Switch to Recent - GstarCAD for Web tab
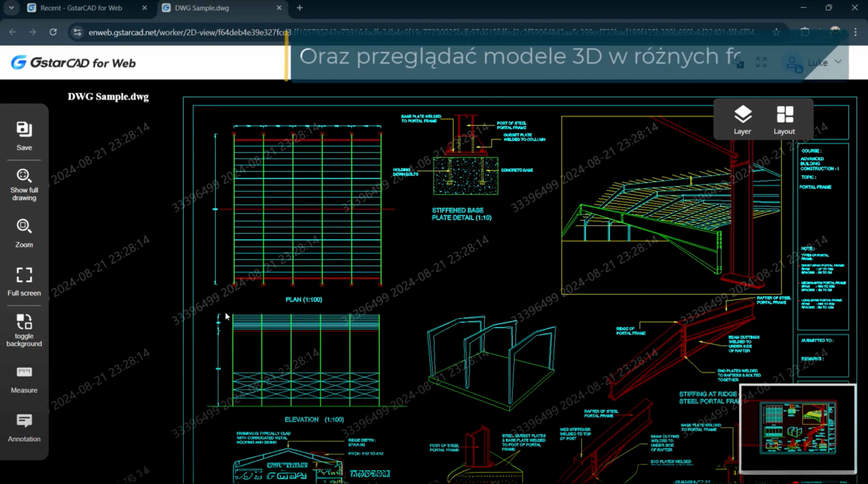The height and width of the screenshot is (484, 868). click(x=81, y=8)
